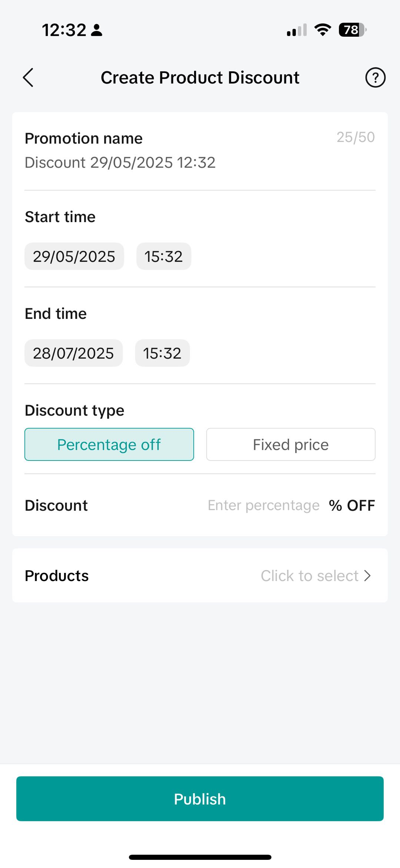The height and width of the screenshot is (868, 400).
Task: Open the end date picker 28/07/2025
Action: pyautogui.click(x=73, y=353)
